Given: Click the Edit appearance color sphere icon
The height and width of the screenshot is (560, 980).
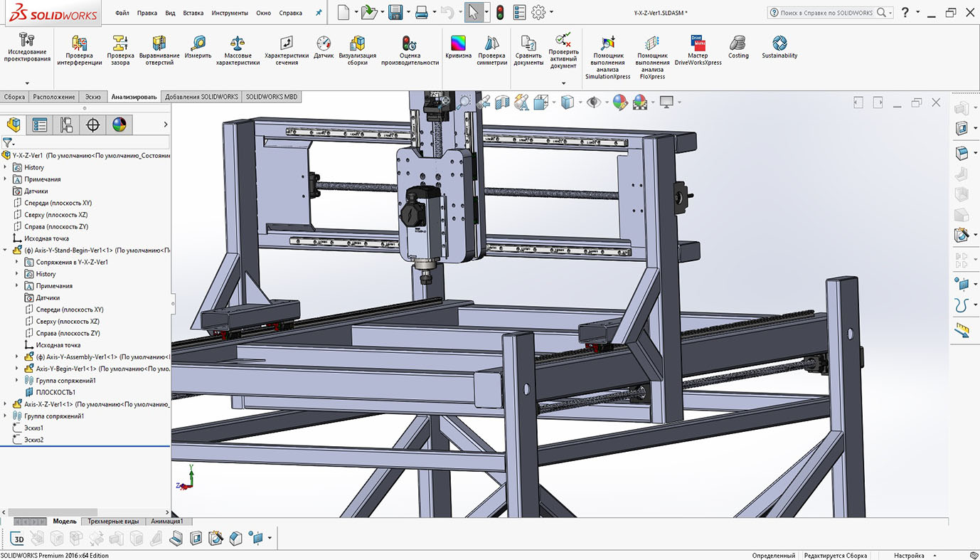Looking at the screenshot, I should point(620,102).
